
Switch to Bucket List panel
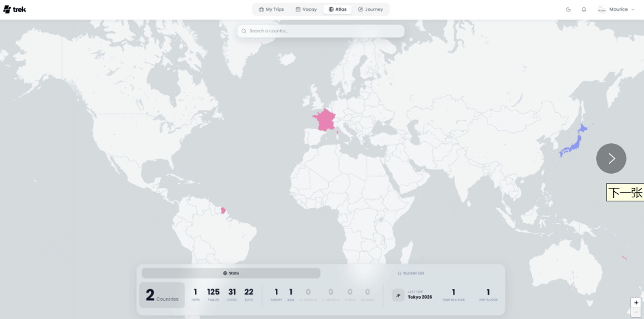410,273
